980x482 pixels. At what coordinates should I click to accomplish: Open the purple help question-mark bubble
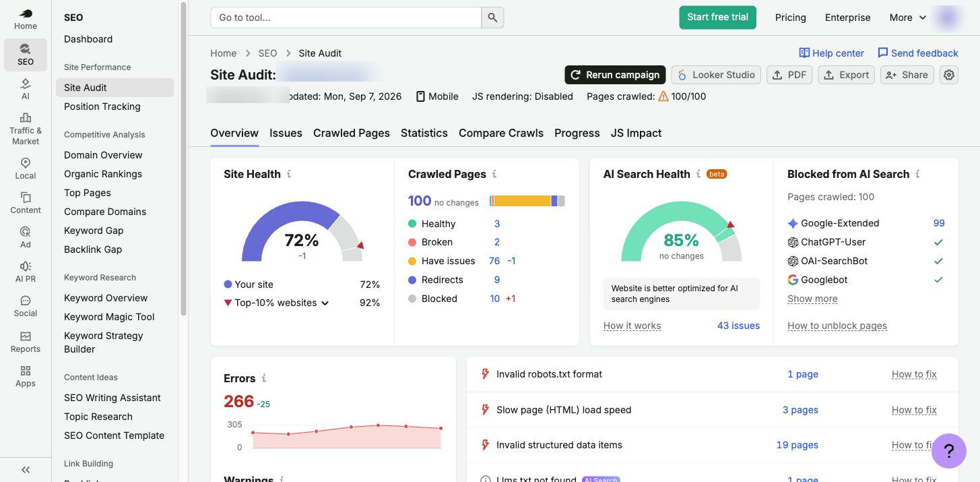[x=949, y=451]
